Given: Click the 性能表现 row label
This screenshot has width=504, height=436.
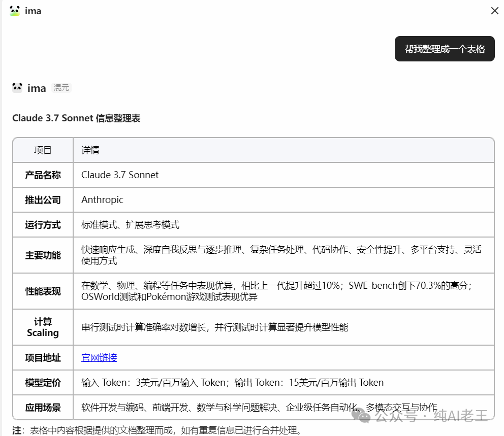Looking at the screenshot, I should [x=43, y=291].
